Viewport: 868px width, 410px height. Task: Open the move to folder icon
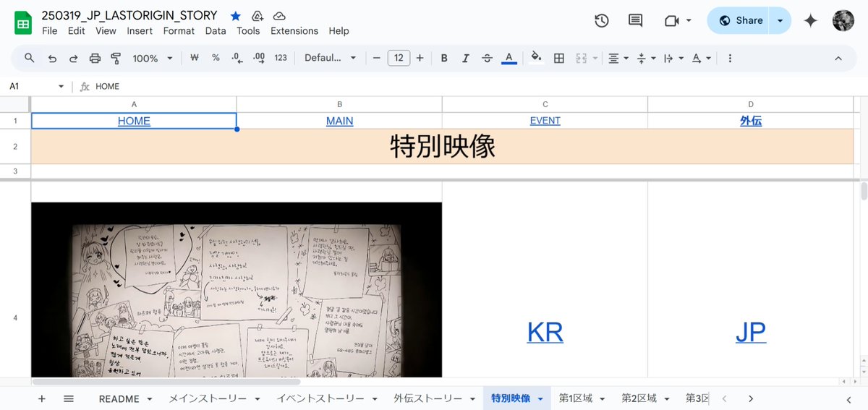(x=258, y=16)
